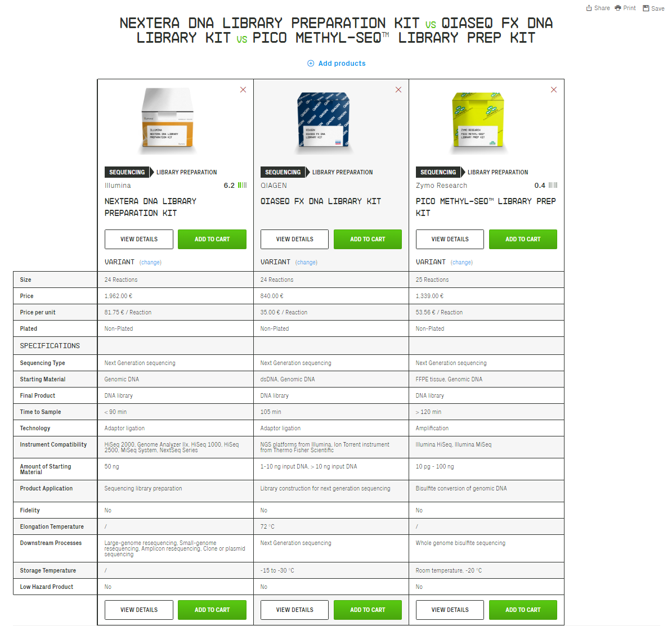672x626 pixels.
Task: Click SEQUENCING tag on Nextera card
Action: [127, 172]
